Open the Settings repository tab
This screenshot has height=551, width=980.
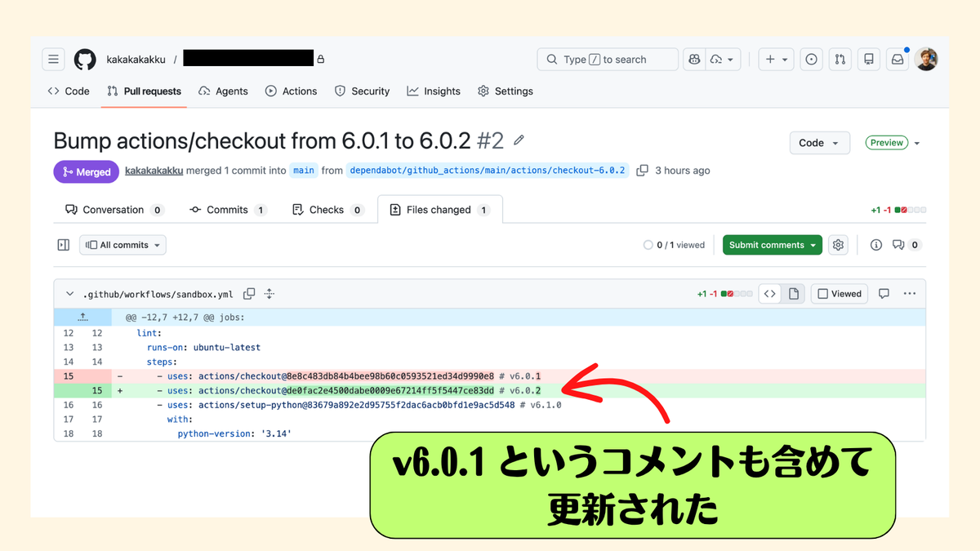505,91
